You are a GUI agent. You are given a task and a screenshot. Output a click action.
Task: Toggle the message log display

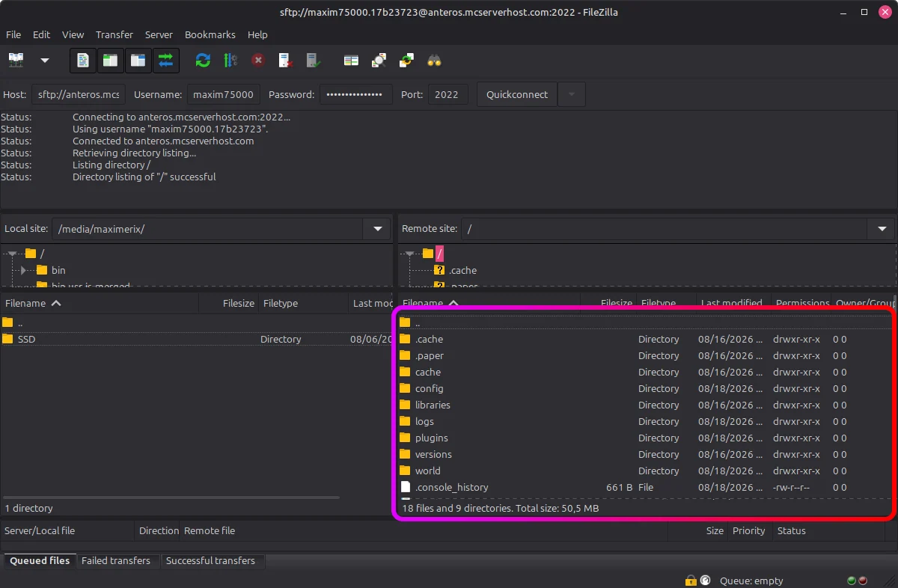pos(83,61)
